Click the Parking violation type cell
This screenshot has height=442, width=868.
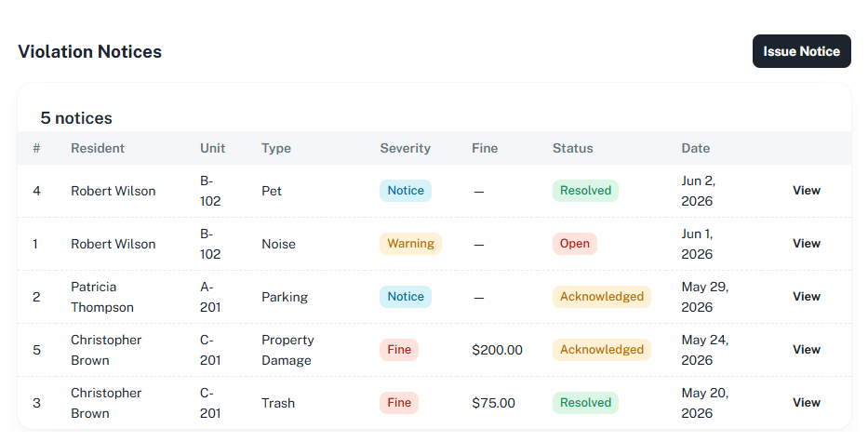(285, 298)
